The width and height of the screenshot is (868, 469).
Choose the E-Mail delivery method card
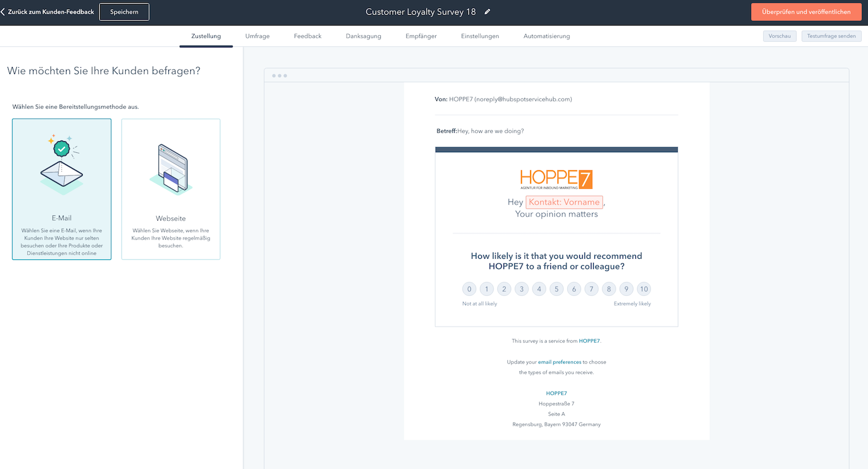coord(62,189)
